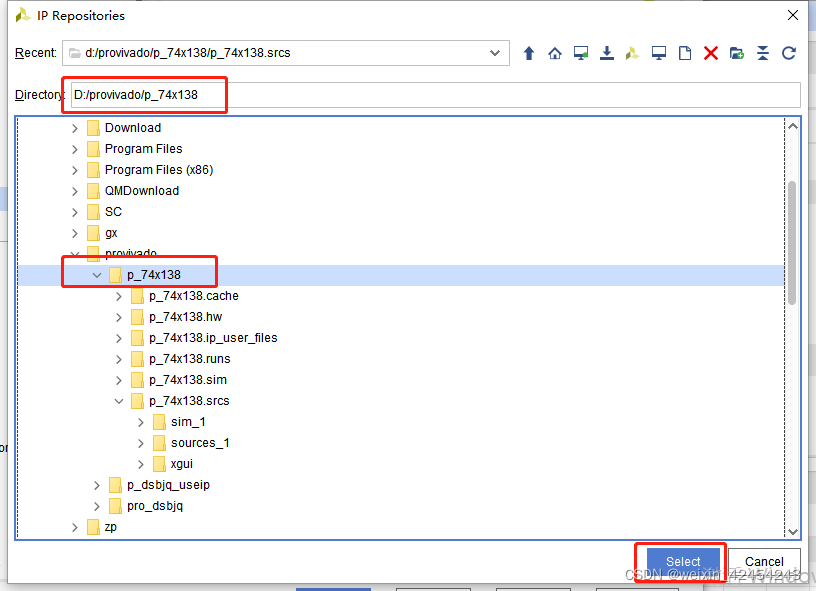
Task: Expand the QMDownload folder
Action: tap(75, 191)
